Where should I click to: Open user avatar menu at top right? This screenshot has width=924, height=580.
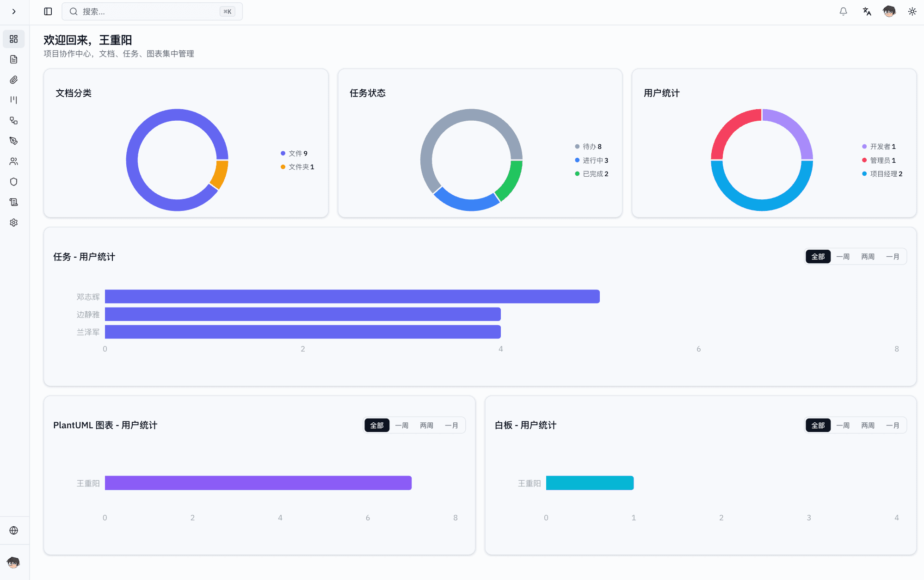point(888,11)
